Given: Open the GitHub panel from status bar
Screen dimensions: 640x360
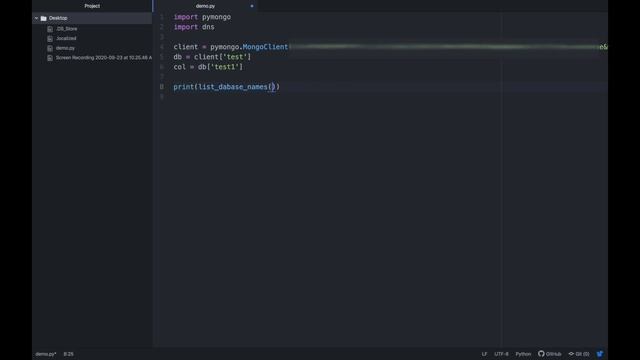Looking at the screenshot, I should pos(550,354).
